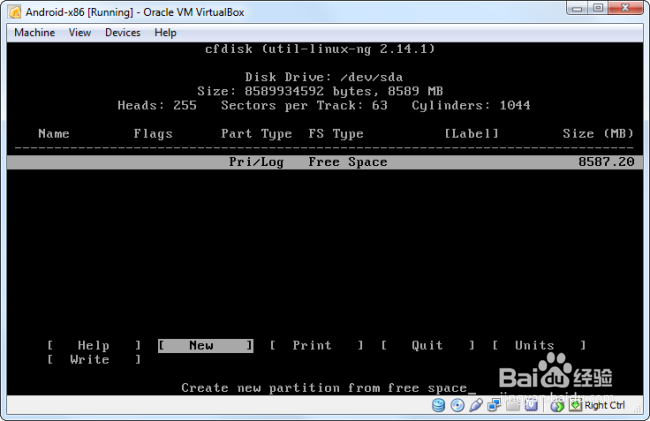Click the USB devices status icon
The width and height of the screenshot is (650, 421).
click(x=476, y=405)
